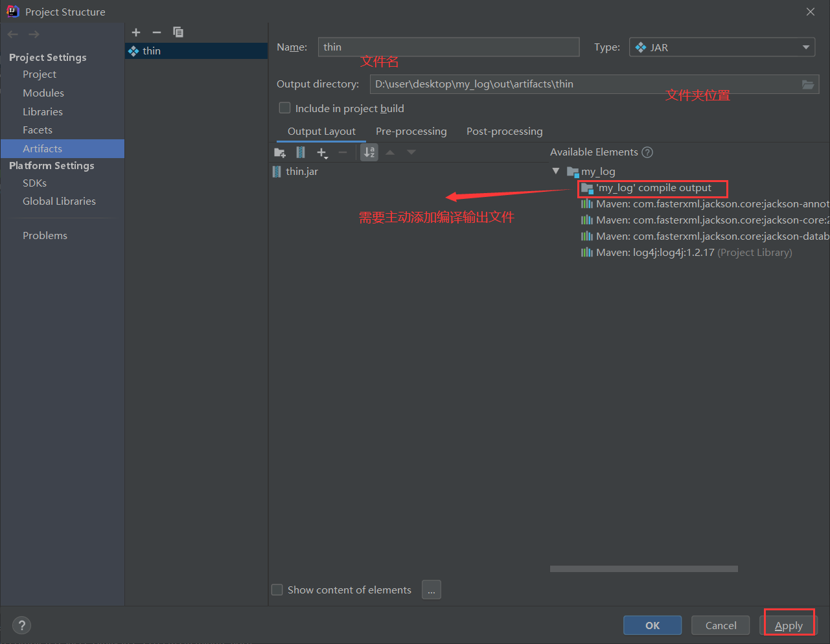Screen dimensions: 830x644
Task: Select the Maven jackson-core entry text
Action: coord(713,220)
